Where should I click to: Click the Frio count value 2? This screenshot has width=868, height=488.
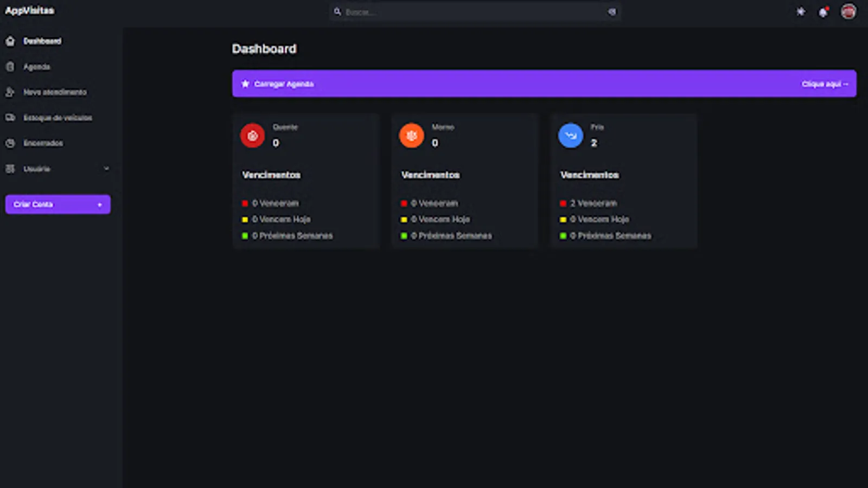tap(594, 143)
